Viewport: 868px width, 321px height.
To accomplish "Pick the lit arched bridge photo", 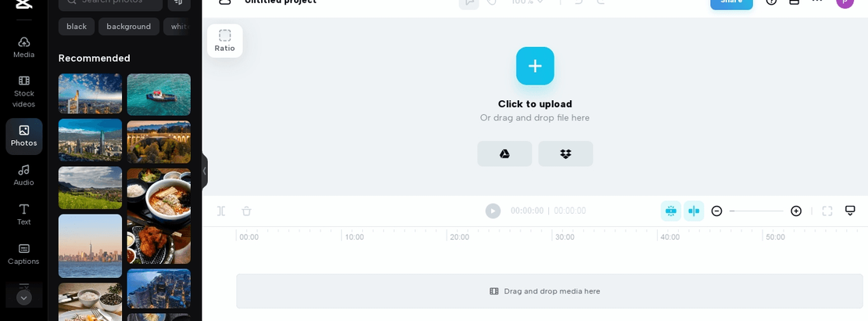I will (159, 142).
